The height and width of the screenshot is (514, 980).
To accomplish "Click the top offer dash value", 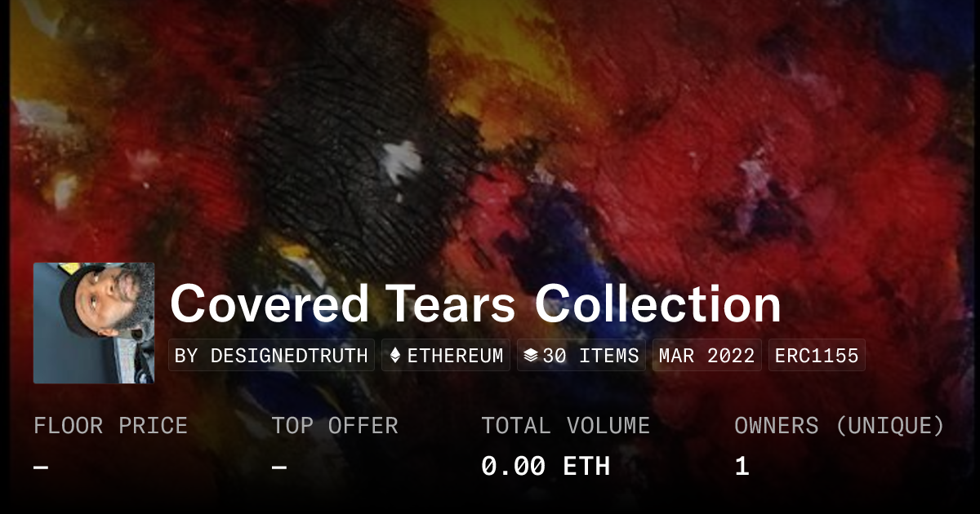I will click(279, 467).
